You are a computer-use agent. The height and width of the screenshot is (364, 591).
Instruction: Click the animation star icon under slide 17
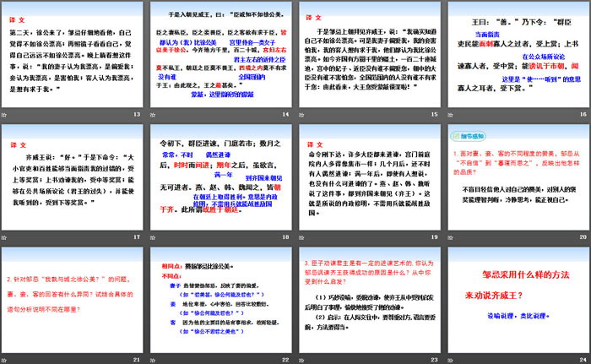[4, 237]
